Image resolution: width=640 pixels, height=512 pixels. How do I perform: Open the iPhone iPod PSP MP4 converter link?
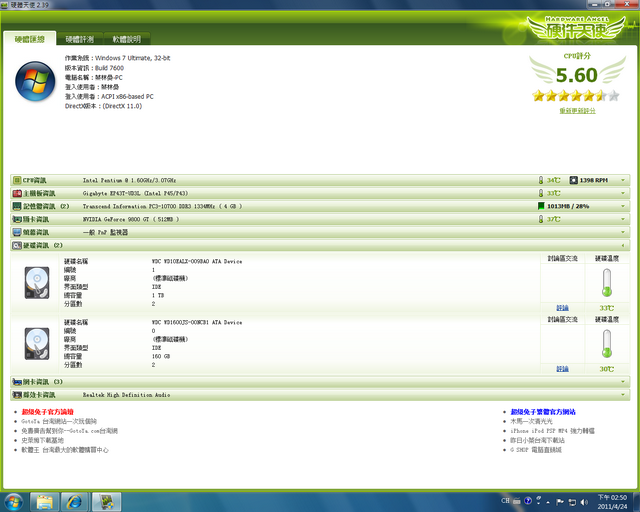(552, 431)
